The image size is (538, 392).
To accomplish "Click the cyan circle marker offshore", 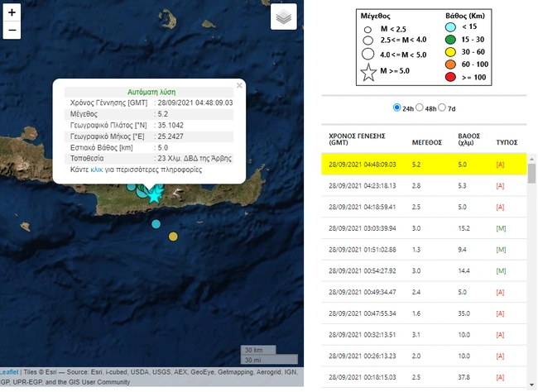I will tap(156, 224).
